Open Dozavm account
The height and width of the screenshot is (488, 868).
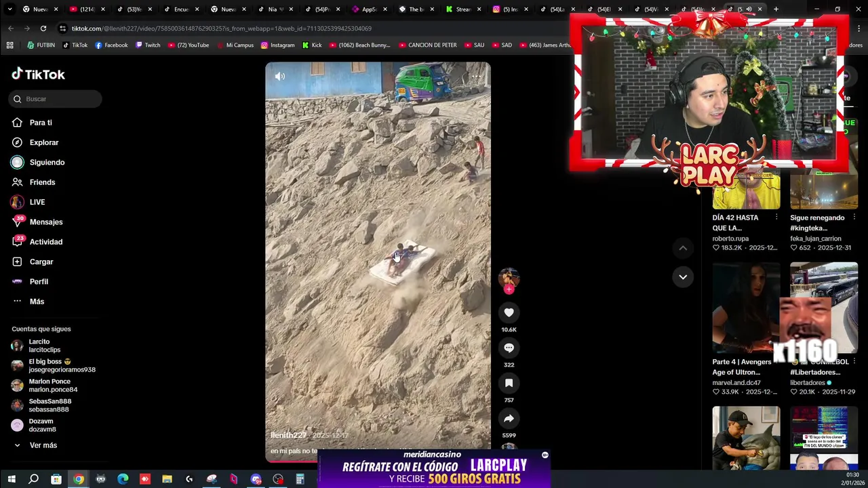(x=42, y=425)
